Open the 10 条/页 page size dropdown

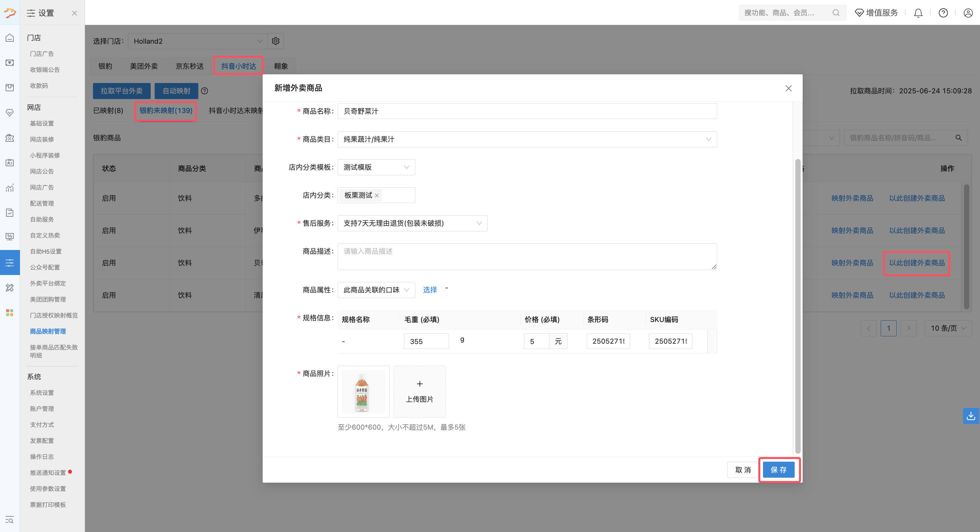coord(948,328)
